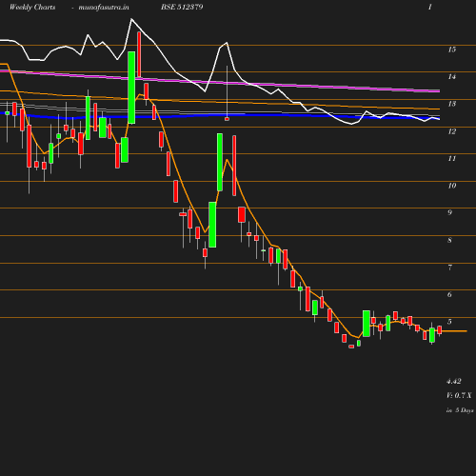Select the price axis label 10
Screen dimensions: 476x476
pos(452,186)
